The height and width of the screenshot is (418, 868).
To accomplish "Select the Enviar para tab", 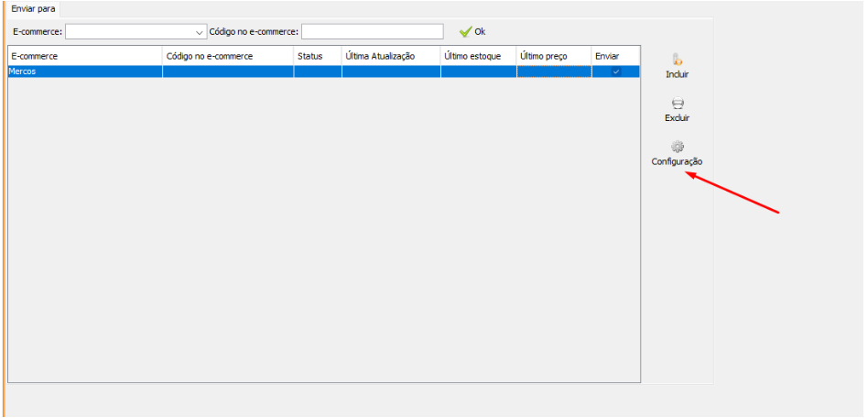I will (x=34, y=8).
